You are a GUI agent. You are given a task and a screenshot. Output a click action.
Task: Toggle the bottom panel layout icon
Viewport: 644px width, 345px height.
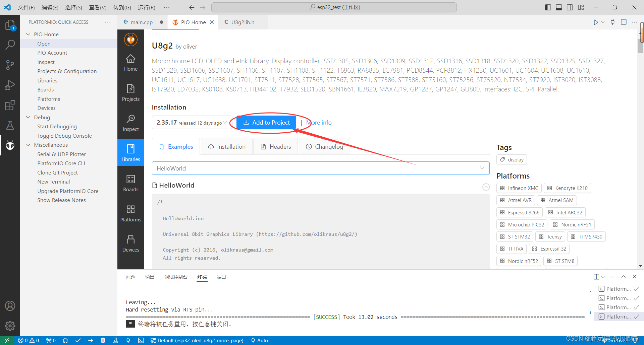[x=559, y=7]
